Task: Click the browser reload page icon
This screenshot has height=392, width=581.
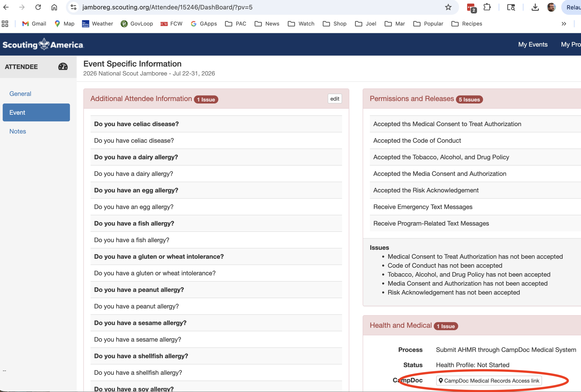Action: [x=38, y=7]
